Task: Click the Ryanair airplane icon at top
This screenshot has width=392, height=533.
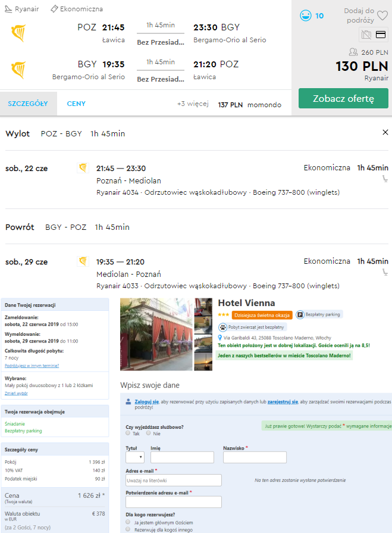Action: click(8, 9)
